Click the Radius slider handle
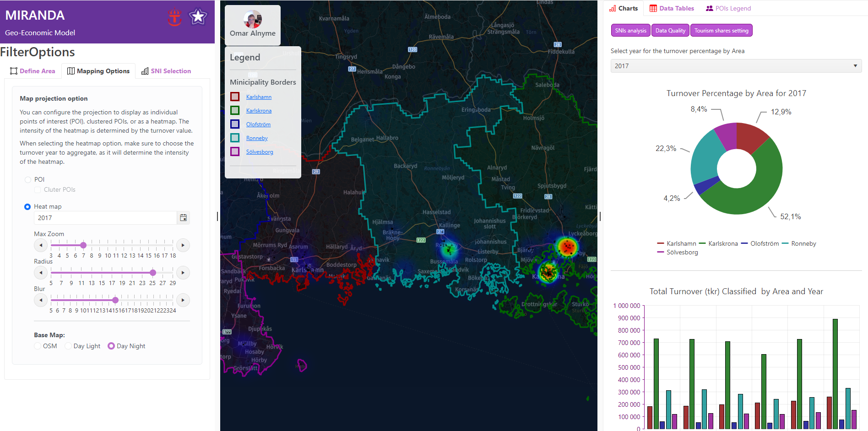 click(153, 273)
